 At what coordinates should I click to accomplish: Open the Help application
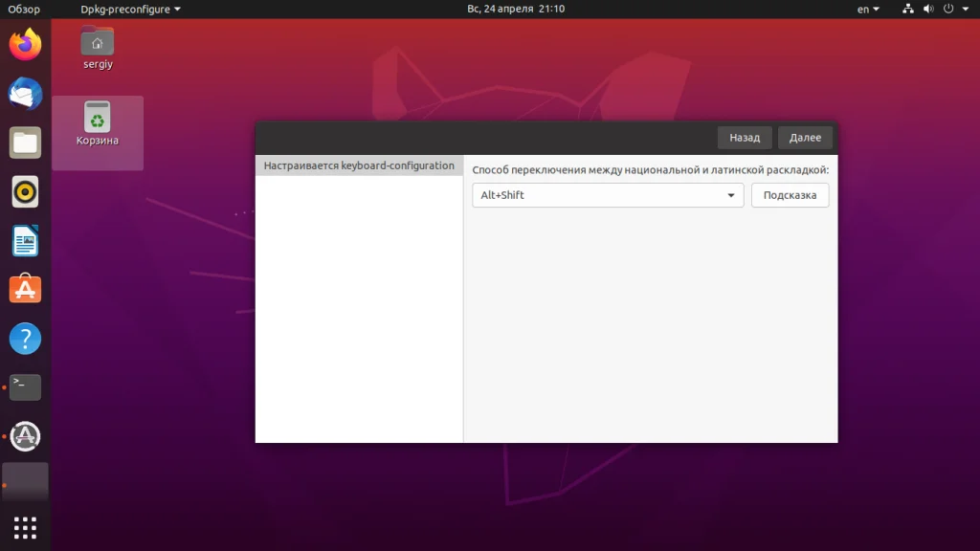pyautogui.click(x=24, y=338)
